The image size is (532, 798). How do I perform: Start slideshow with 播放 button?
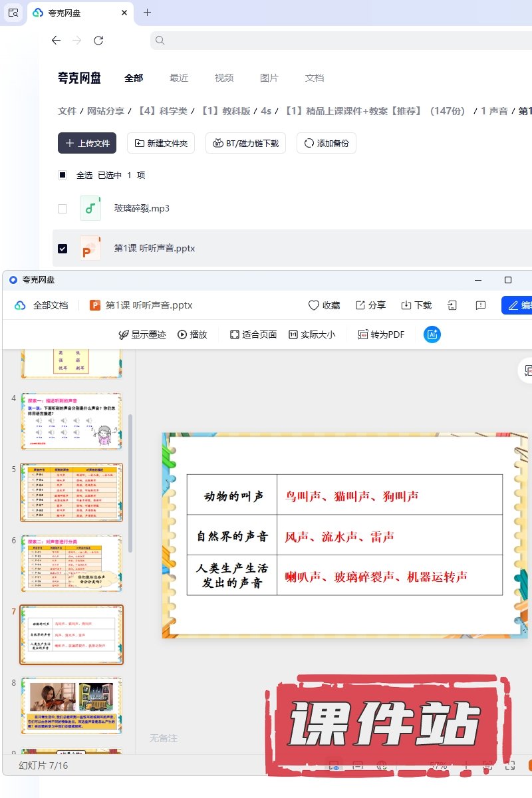click(x=192, y=334)
